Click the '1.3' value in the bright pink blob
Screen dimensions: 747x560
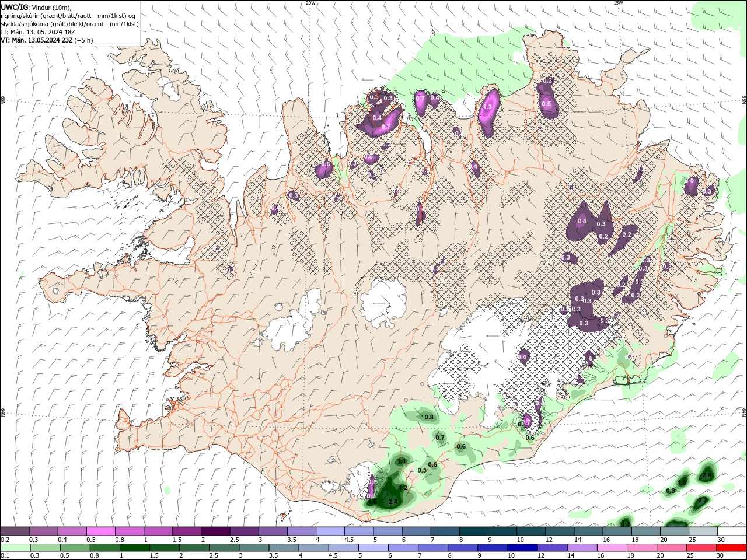[x=488, y=107]
